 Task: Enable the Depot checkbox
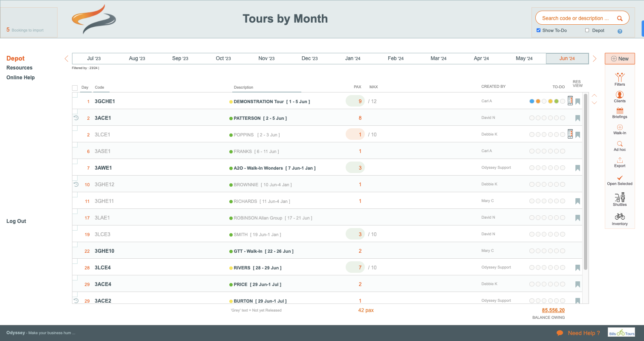point(587,30)
